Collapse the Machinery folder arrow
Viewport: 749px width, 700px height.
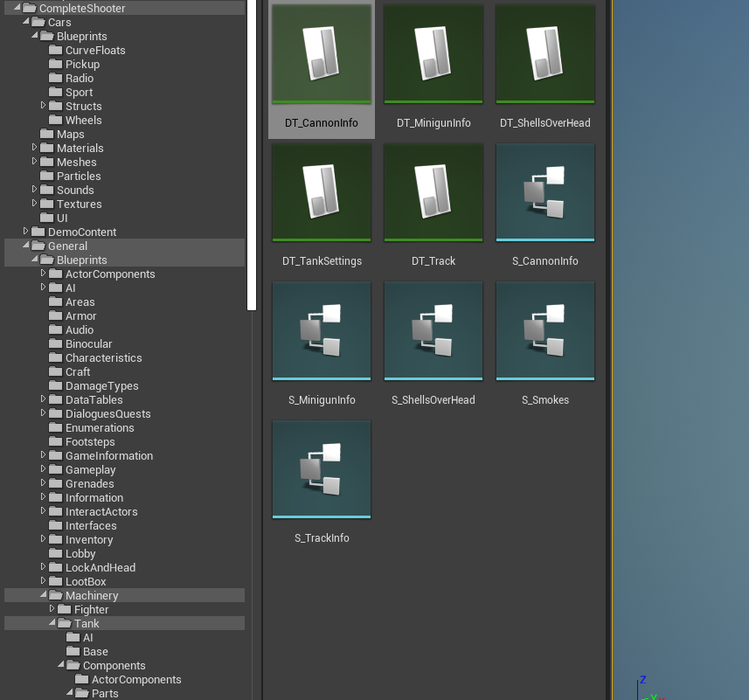pos(43,594)
